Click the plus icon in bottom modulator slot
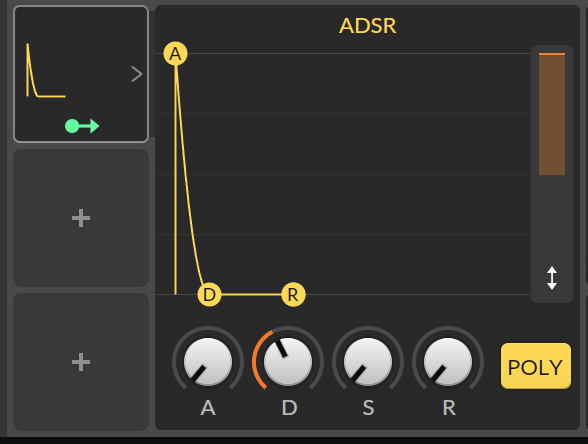 81,362
